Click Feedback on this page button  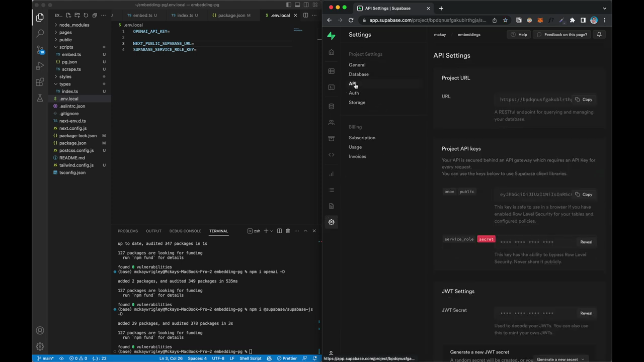561,34
